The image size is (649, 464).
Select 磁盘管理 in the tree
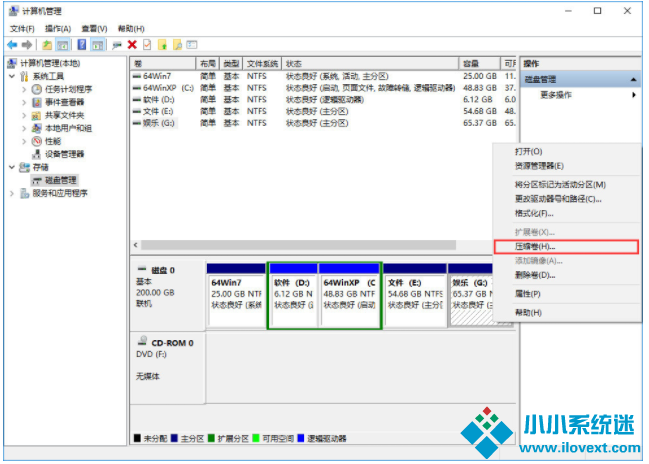(60, 180)
